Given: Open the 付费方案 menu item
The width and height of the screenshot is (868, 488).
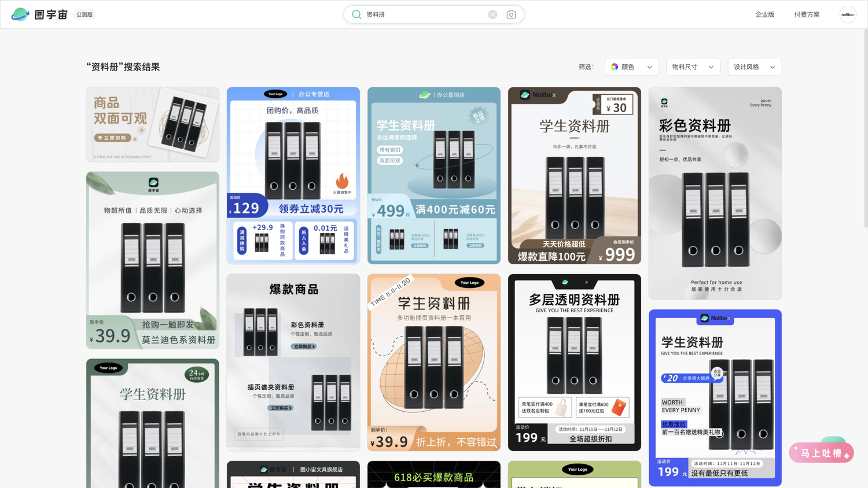Looking at the screenshot, I should [807, 14].
